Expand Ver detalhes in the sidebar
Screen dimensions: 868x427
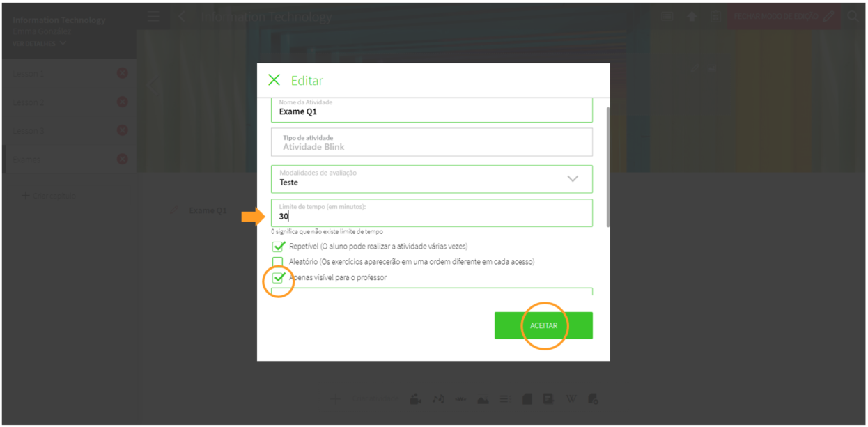click(x=39, y=43)
